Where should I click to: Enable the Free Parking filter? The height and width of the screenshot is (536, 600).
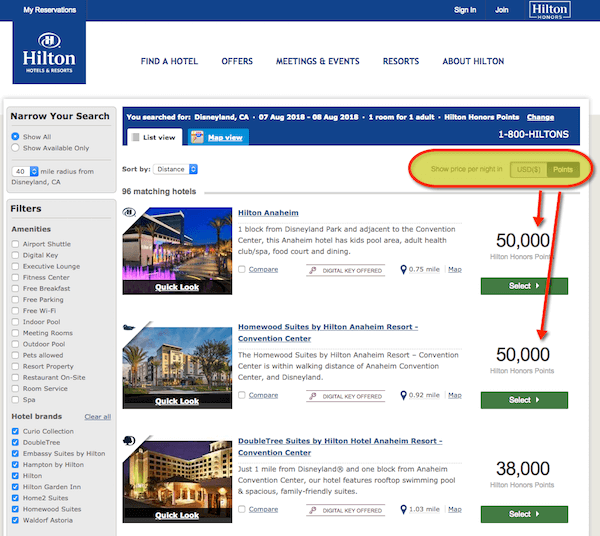(x=15, y=300)
